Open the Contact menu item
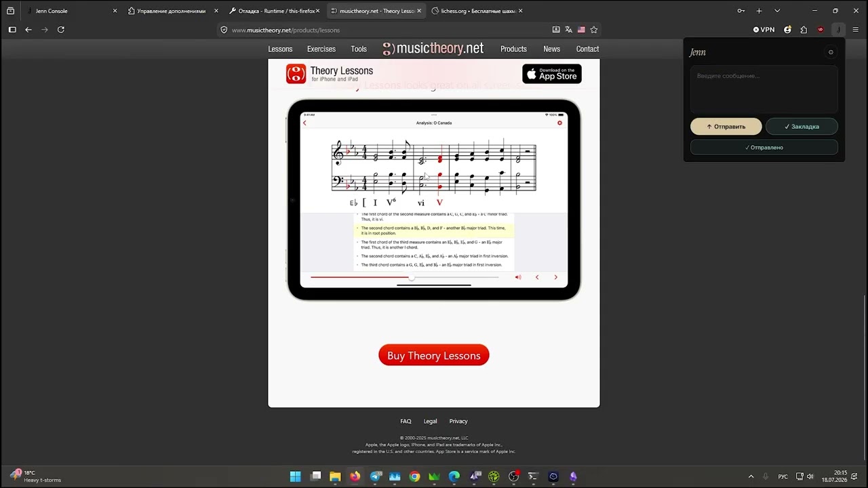 587,49
